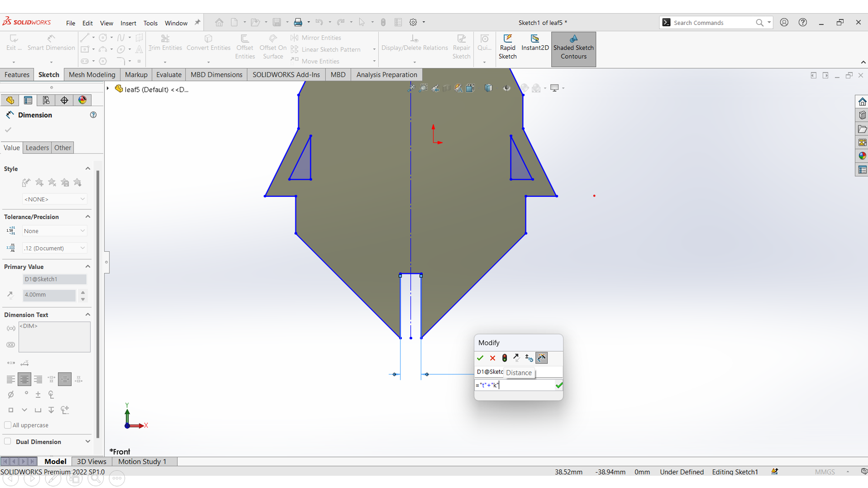This screenshot has height=488, width=868.
Task: Click spin increment value icon in Modify
Action: click(x=529, y=358)
